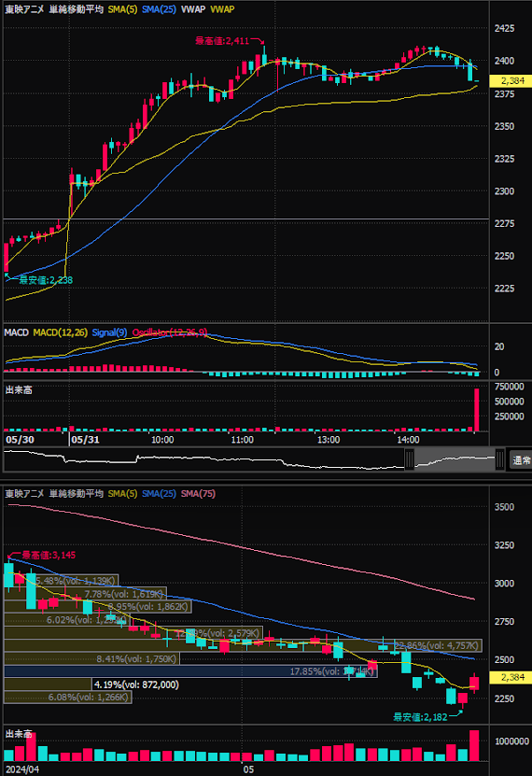
Task: Click the yellow VWAP legend in the upper chart
Action: point(222,9)
